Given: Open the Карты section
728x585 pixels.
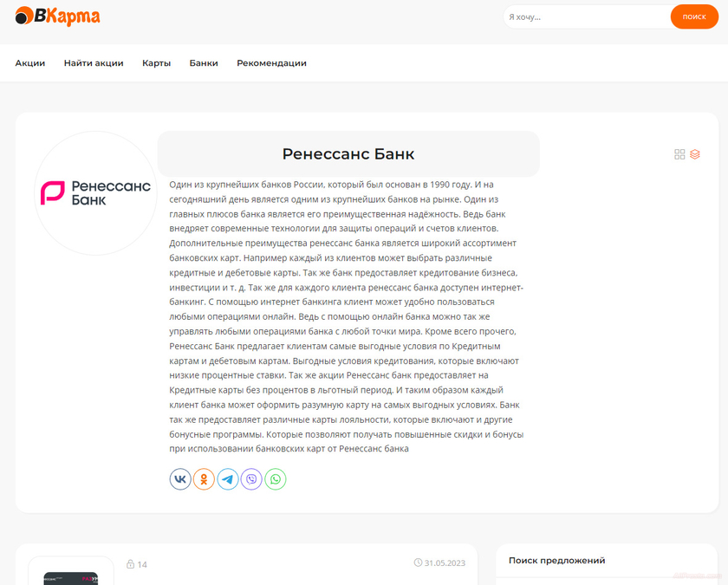Looking at the screenshot, I should (x=156, y=62).
